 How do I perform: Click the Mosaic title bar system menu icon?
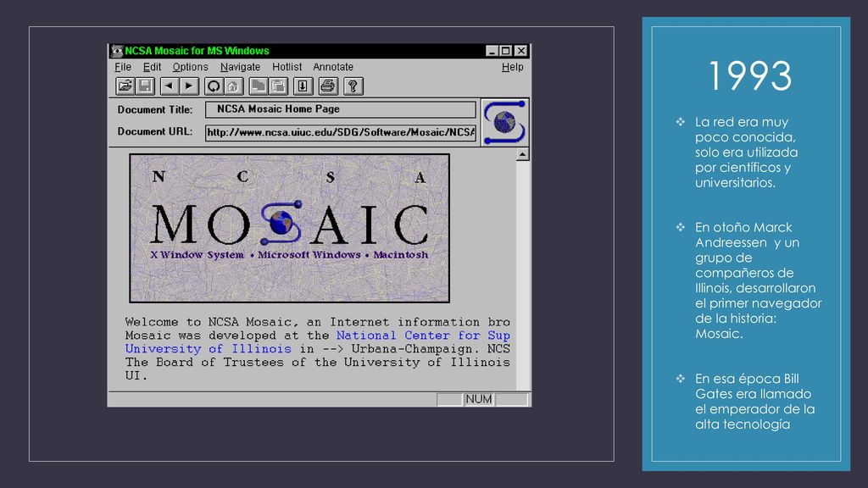point(116,51)
